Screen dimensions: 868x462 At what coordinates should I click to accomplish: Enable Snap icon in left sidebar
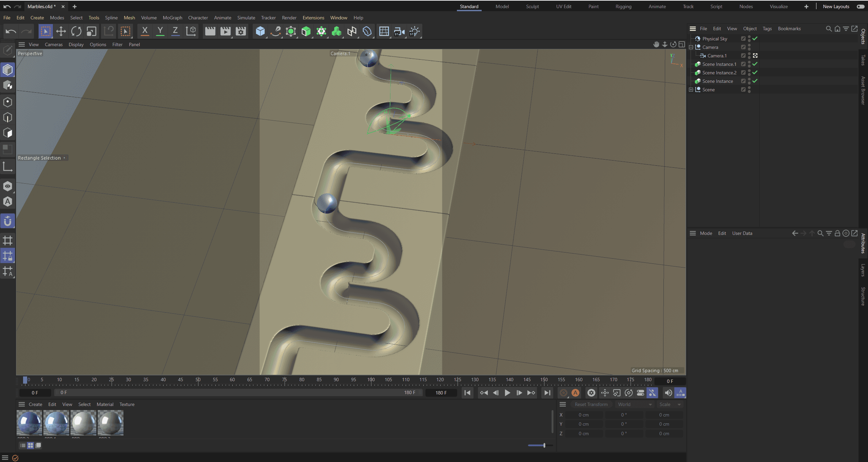click(7, 221)
